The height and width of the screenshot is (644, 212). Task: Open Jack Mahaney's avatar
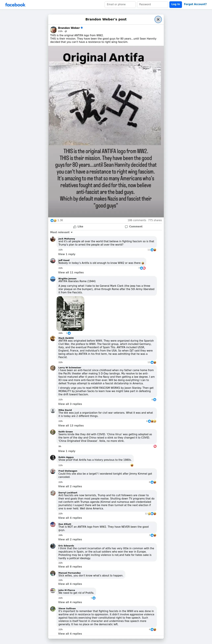pyautogui.click(x=53, y=239)
